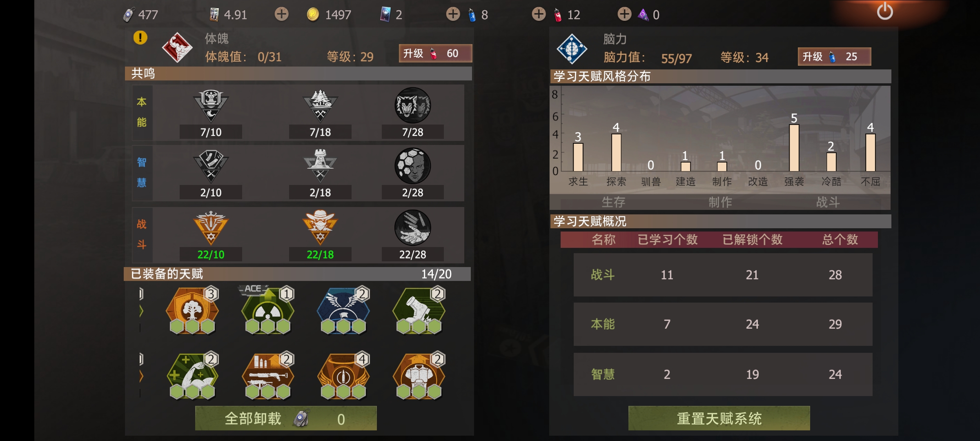
Task: Tap the winged flag talent icon
Action: 343,311
